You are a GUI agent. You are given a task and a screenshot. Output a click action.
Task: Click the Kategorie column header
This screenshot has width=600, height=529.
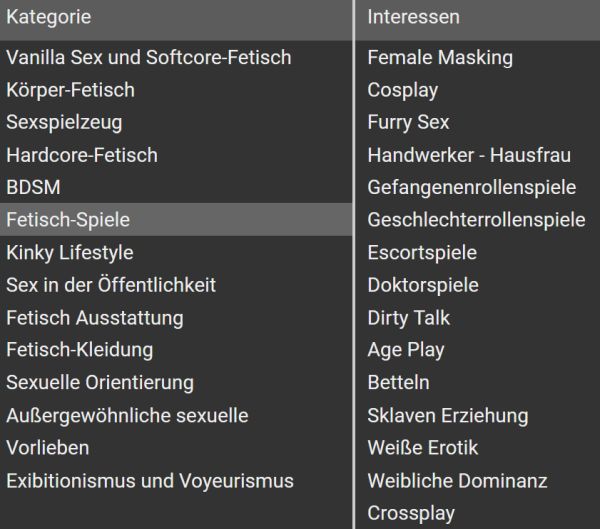click(49, 17)
